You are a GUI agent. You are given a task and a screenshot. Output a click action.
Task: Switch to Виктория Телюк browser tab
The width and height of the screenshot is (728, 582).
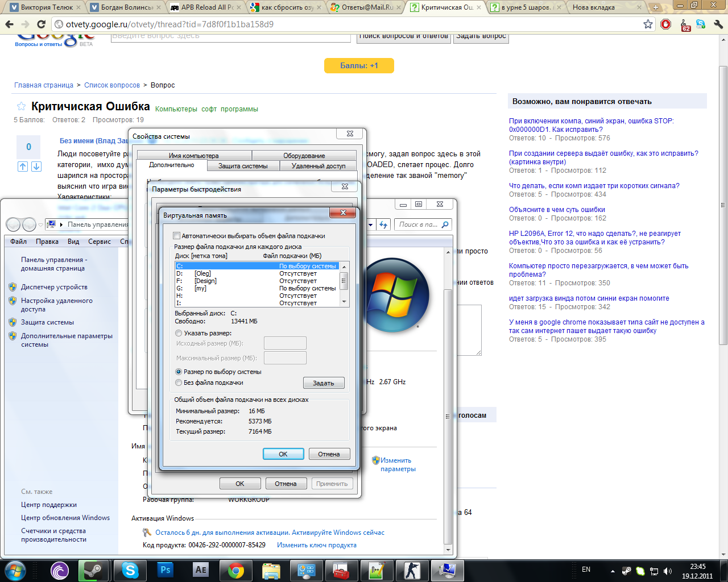pos(43,7)
